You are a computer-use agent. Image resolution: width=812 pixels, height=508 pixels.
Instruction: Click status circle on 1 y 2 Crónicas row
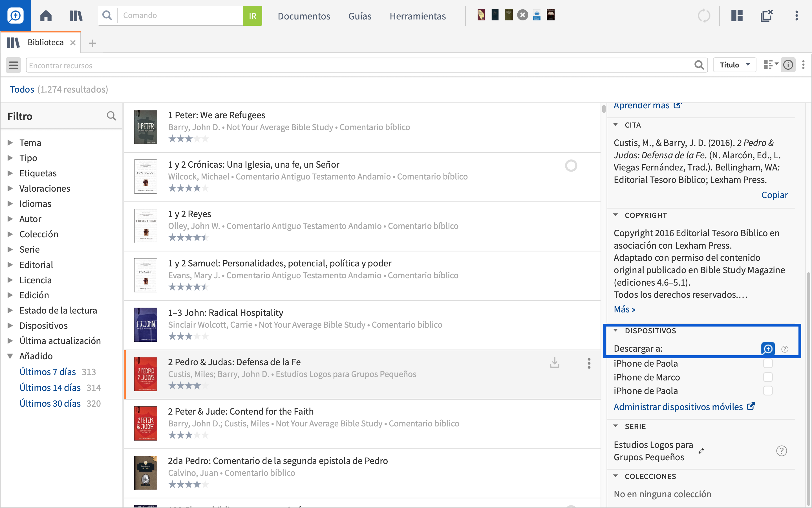[571, 166]
